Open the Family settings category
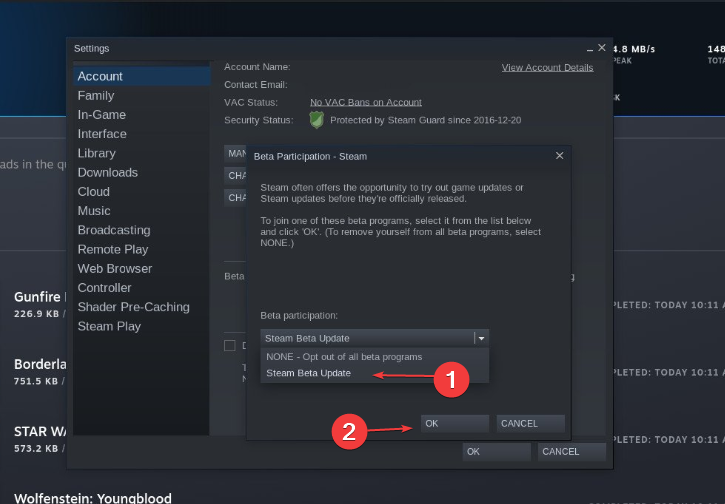The image size is (725, 504). click(x=142, y=96)
